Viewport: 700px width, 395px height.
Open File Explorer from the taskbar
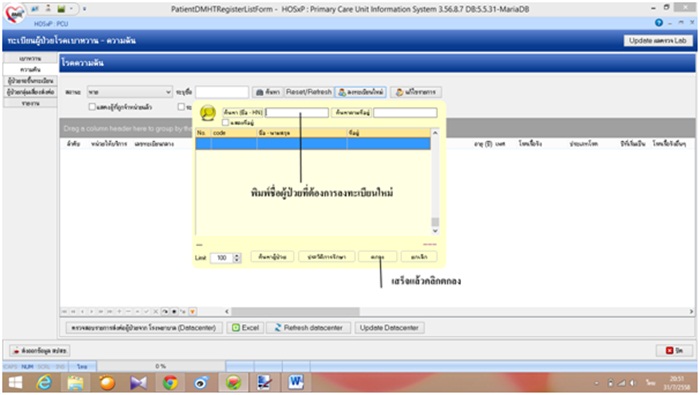(75, 383)
